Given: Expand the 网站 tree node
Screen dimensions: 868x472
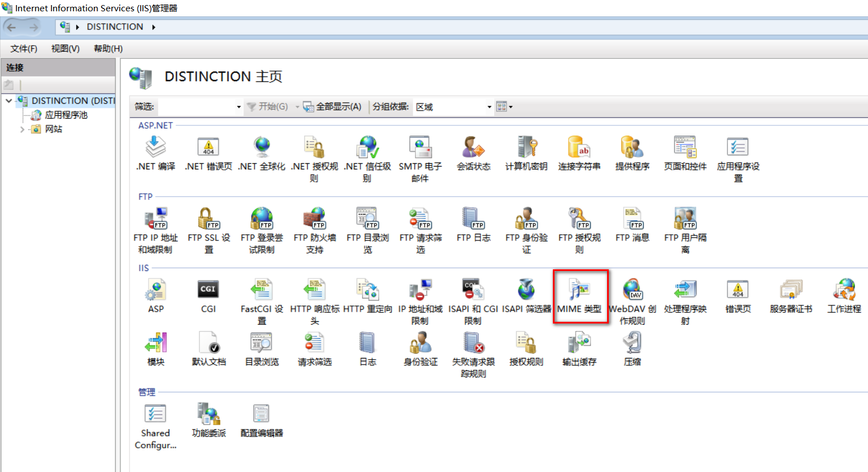Looking at the screenshot, I should point(22,129).
